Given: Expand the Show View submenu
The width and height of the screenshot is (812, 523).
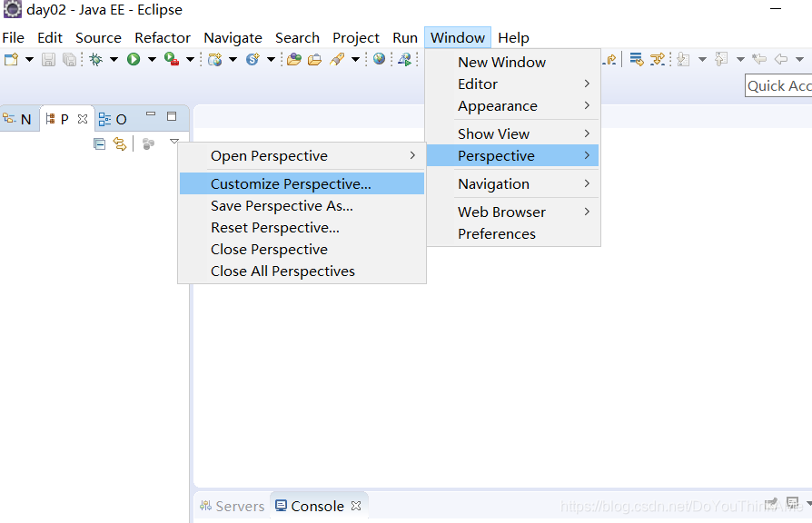Looking at the screenshot, I should (512, 134).
